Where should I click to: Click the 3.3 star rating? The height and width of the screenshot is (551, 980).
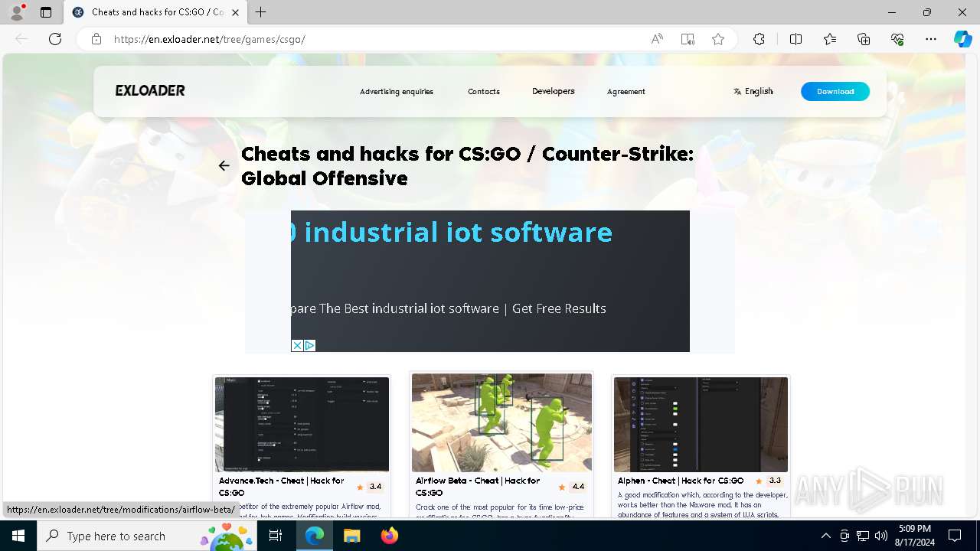769,481
